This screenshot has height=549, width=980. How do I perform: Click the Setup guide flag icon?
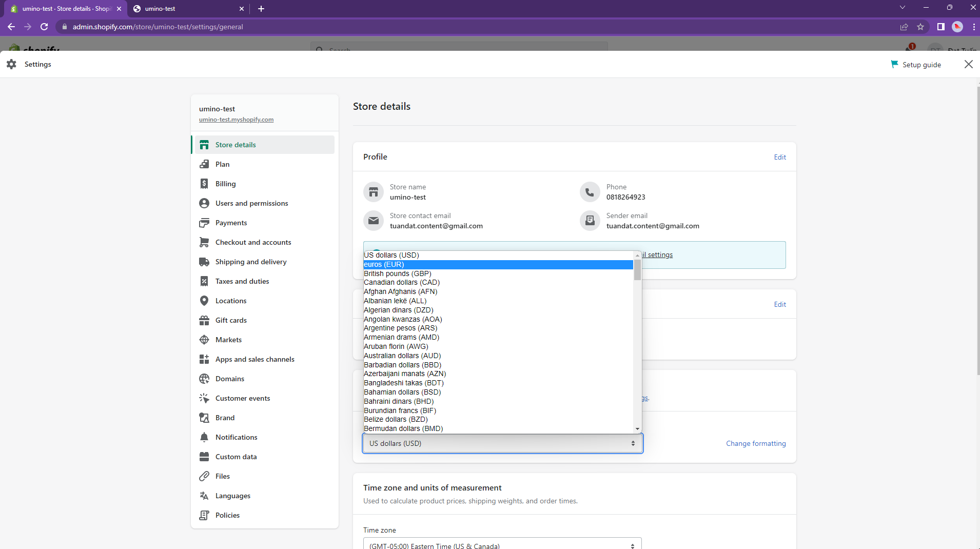pyautogui.click(x=894, y=64)
